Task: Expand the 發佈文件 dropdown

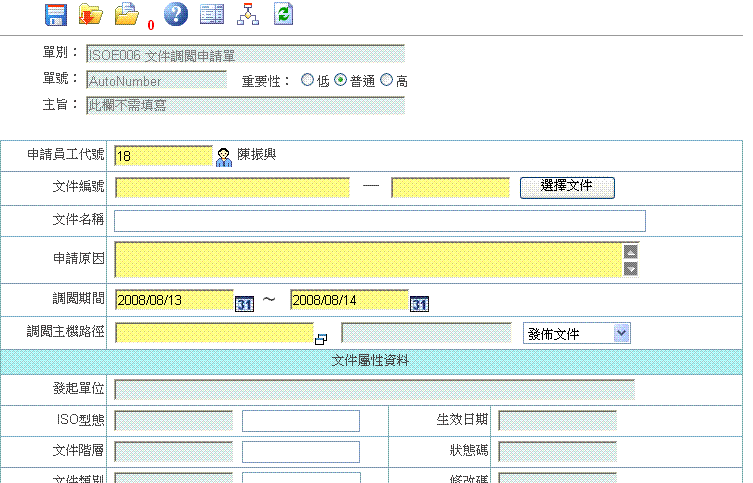Action: pyautogui.click(x=621, y=333)
